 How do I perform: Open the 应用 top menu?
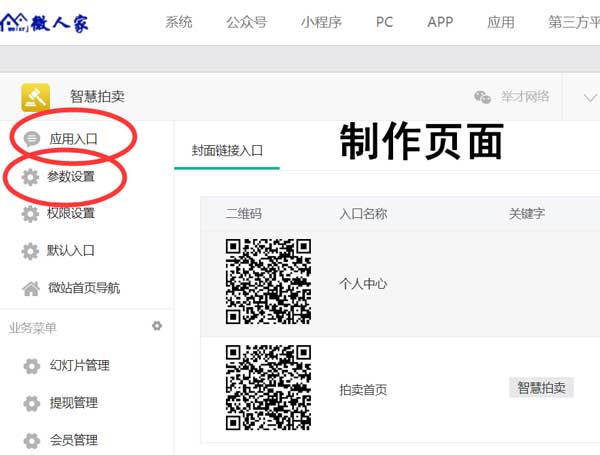pos(501,22)
